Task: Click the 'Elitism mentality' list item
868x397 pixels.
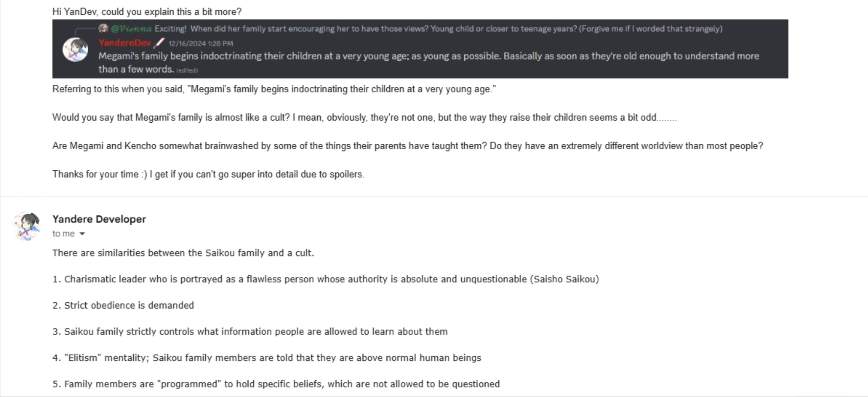Action: pos(266,358)
